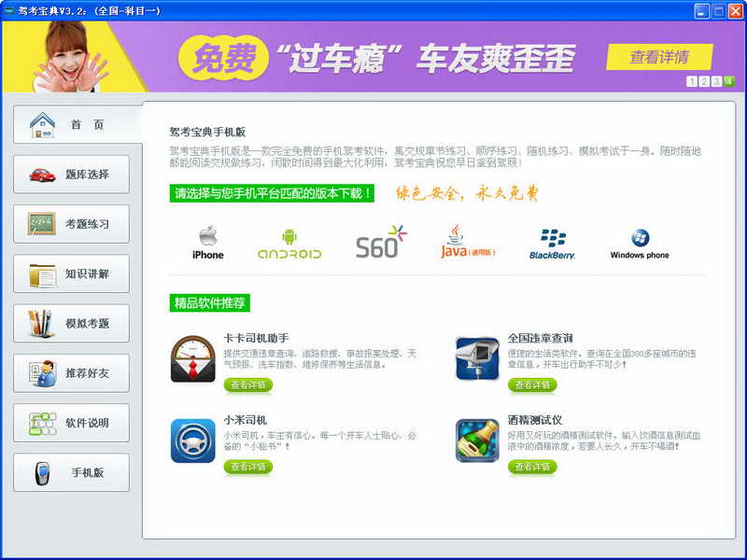The width and height of the screenshot is (747, 560).
Task: View details for 全国违章查询
Action: coord(532,385)
